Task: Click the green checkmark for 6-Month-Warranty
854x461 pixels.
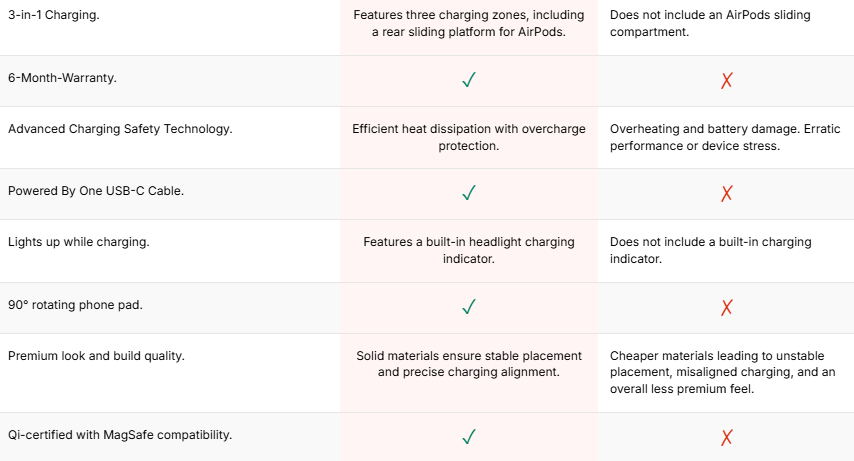Action: pyautogui.click(x=468, y=81)
